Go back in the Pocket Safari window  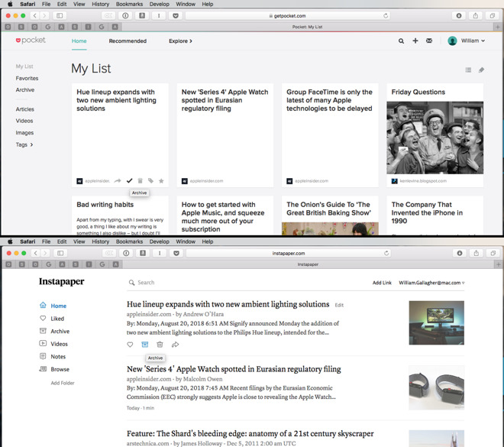coord(35,15)
